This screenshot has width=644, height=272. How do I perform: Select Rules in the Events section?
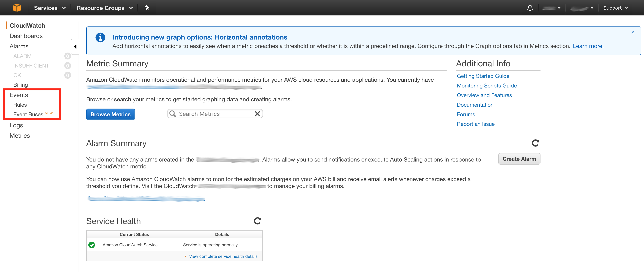click(x=20, y=105)
